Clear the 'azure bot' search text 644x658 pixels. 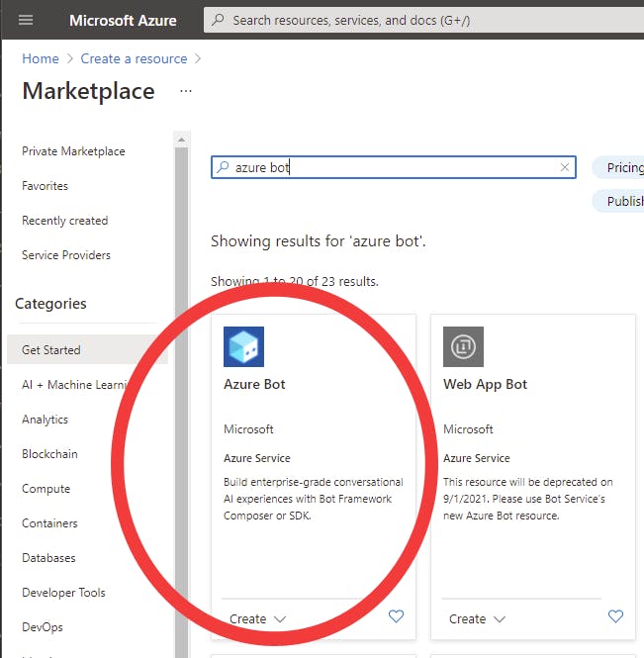click(565, 167)
